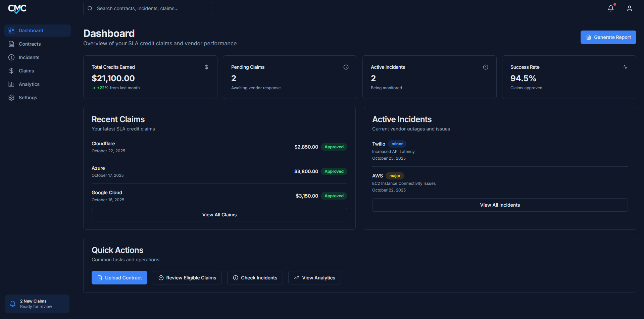
Task: Open the 2 New Claims notification card
Action: coord(37,304)
